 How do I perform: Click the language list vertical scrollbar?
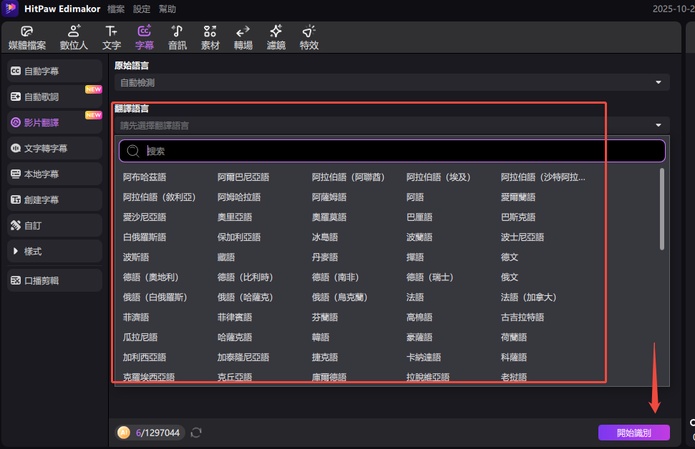click(662, 210)
